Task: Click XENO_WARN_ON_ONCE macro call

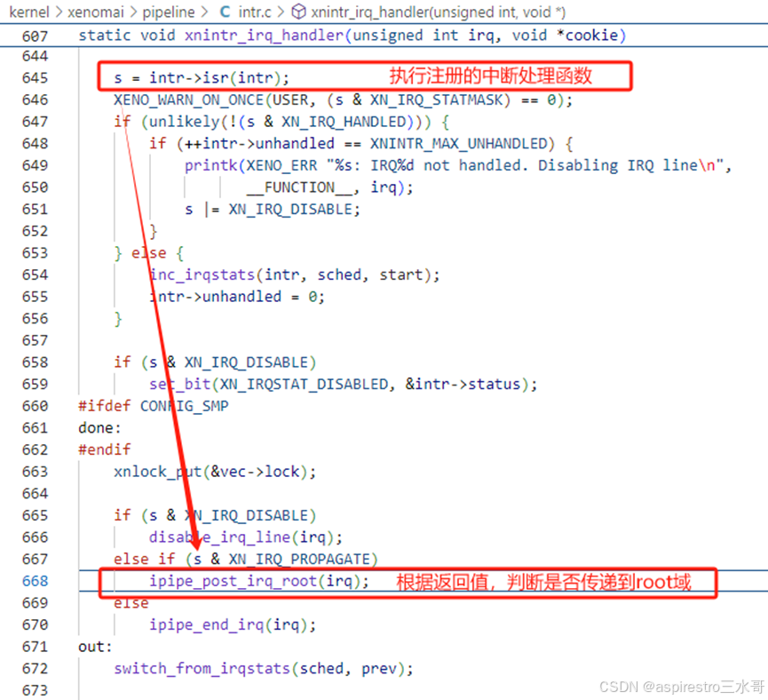Action: [188, 100]
